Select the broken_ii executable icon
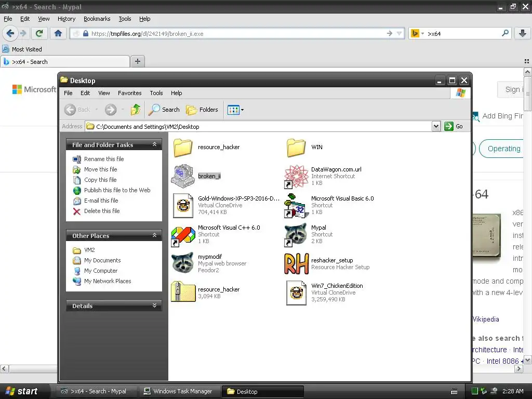 (x=183, y=176)
